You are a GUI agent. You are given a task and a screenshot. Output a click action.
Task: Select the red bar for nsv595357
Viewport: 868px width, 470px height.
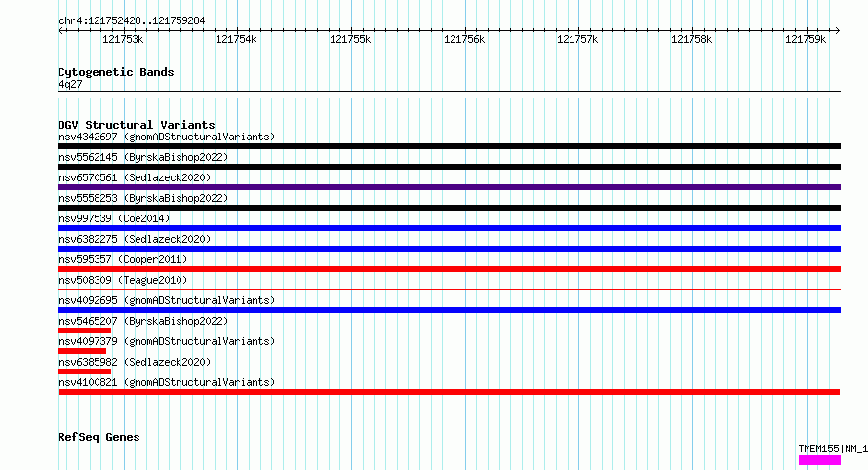pyautogui.click(x=449, y=269)
